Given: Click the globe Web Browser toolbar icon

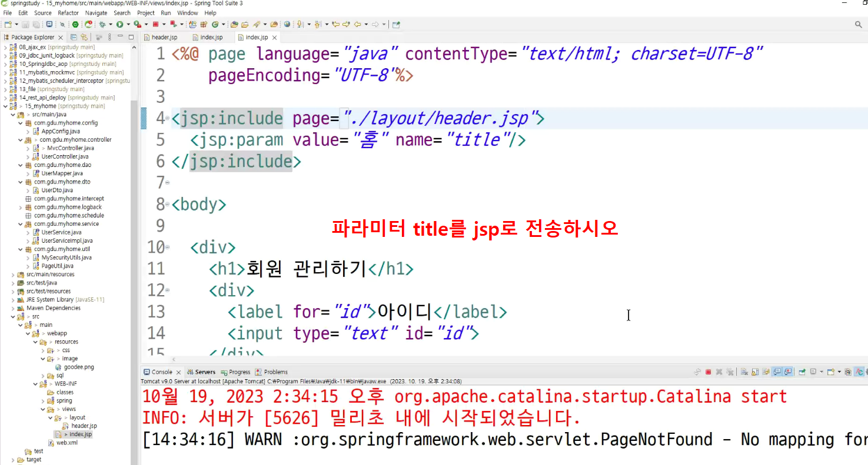Looking at the screenshot, I should pos(287,24).
